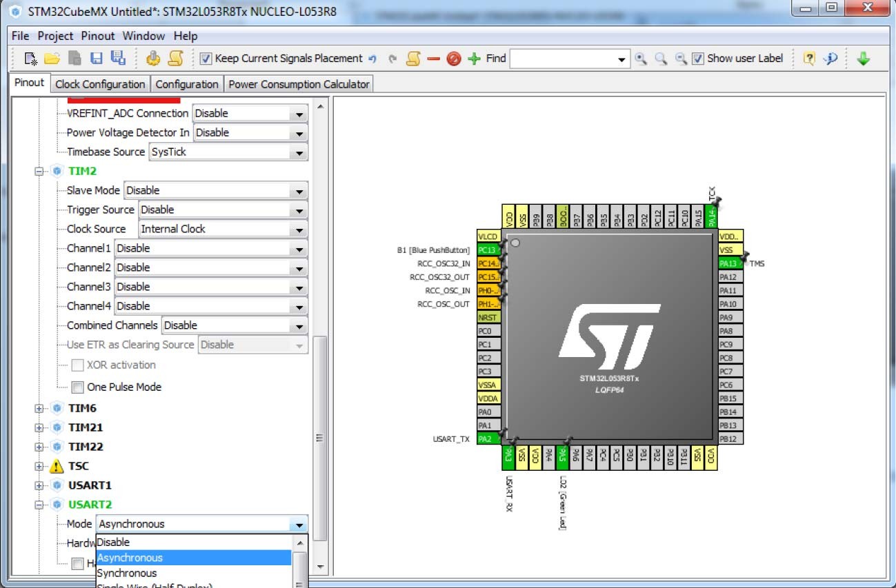Click the orange stamp icon in the toolbar
This screenshot has width=896, height=588.
(x=153, y=59)
